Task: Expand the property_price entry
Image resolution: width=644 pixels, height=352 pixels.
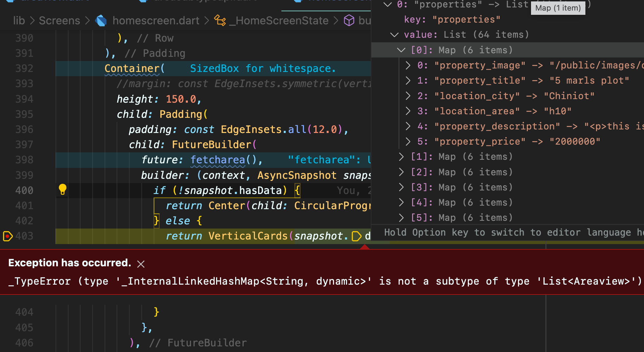Action: tap(408, 141)
